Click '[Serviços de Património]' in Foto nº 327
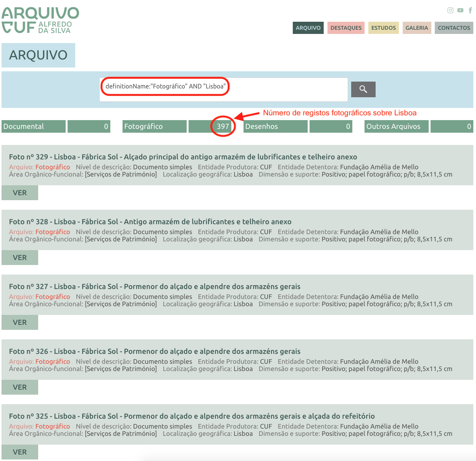The height and width of the screenshot is (461, 476). tap(121, 304)
